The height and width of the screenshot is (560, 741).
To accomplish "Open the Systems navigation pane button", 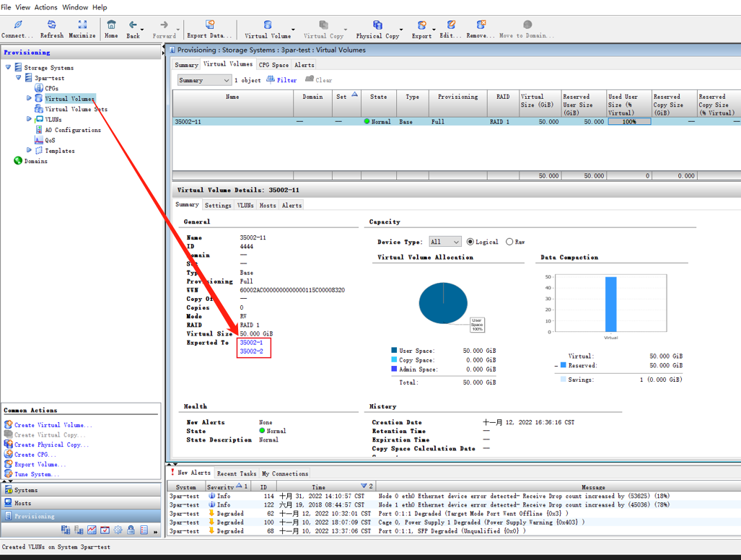I will click(82, 489).
